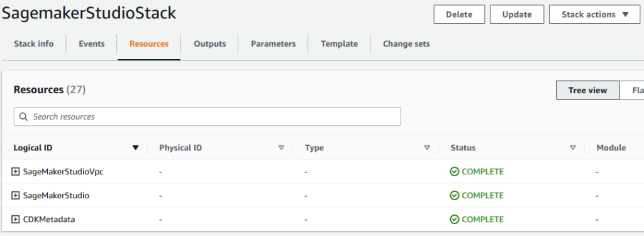The width and height of the screenshot is (644, 236).
Task: Open the Stack actions dropdown
Action: (594, 14)
